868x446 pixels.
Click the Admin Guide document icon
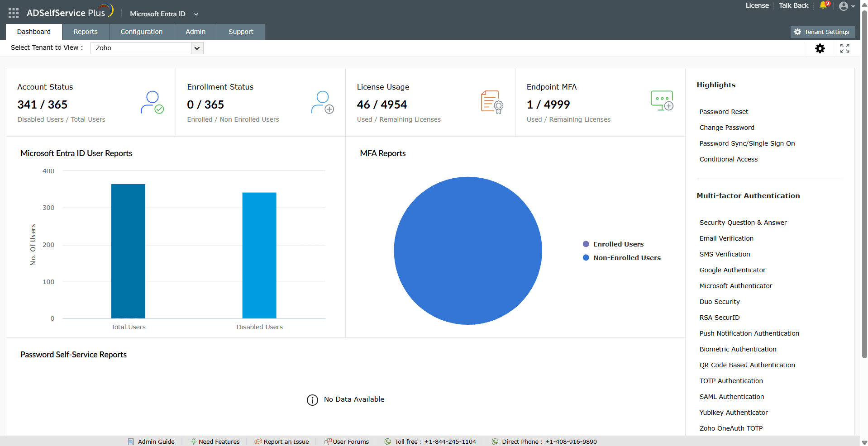click(x=131, y=441)
